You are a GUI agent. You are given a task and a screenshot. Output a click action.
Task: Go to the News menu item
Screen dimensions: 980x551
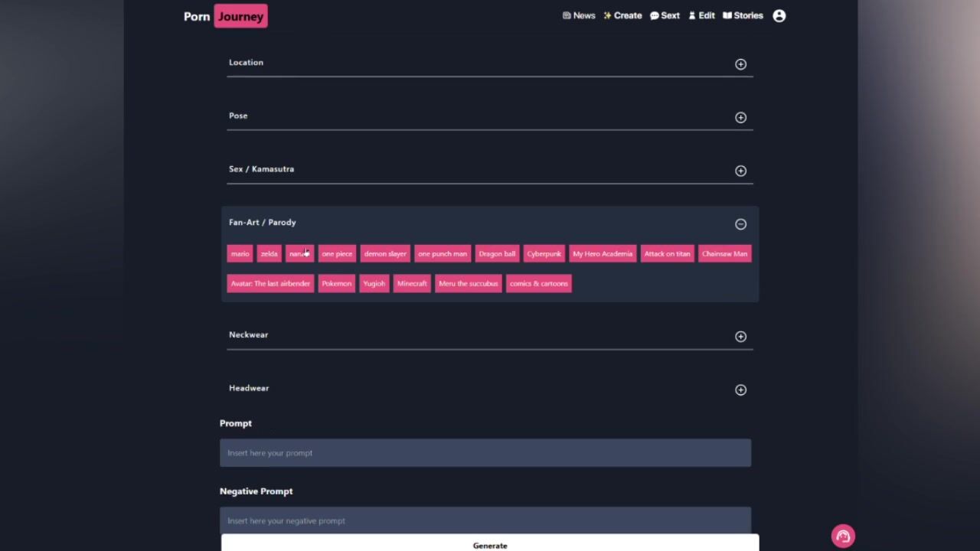pos(579,16)
